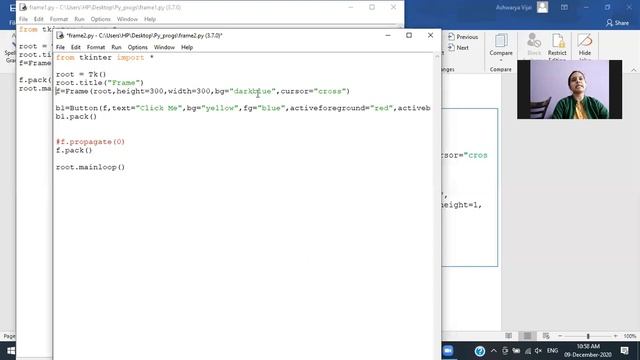Viewport: 640px width, 360px height.
Task: Open the Help menu in frame2.py window
Action: click(187, 47)
